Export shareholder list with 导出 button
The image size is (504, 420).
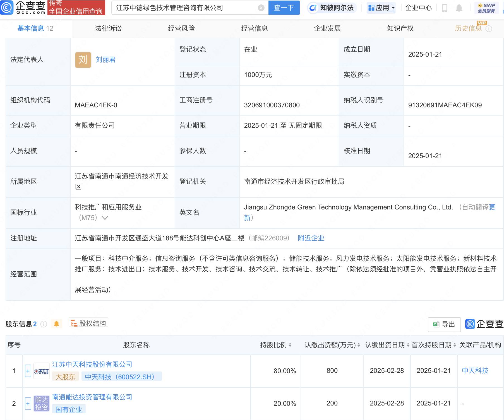click(x=444, y=324)
